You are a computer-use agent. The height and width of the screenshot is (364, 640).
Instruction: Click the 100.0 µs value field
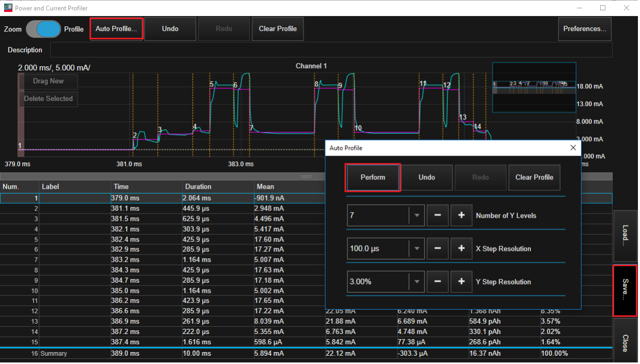(378, 249)
